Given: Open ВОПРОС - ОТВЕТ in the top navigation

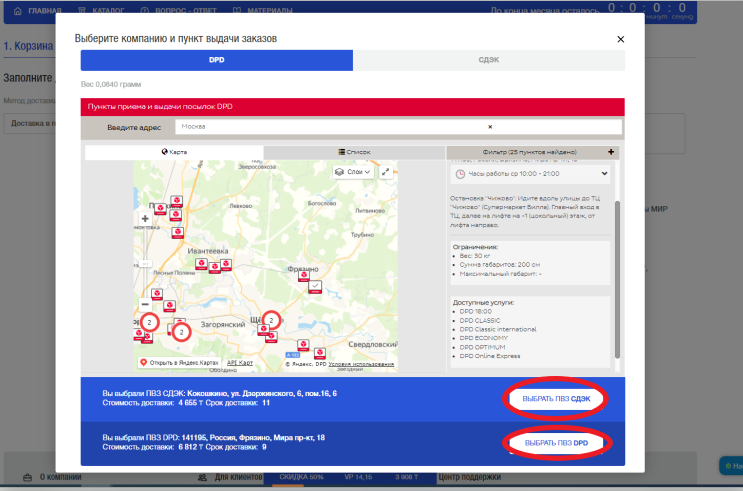Looking at the screenshot, I should click(179, 10).
